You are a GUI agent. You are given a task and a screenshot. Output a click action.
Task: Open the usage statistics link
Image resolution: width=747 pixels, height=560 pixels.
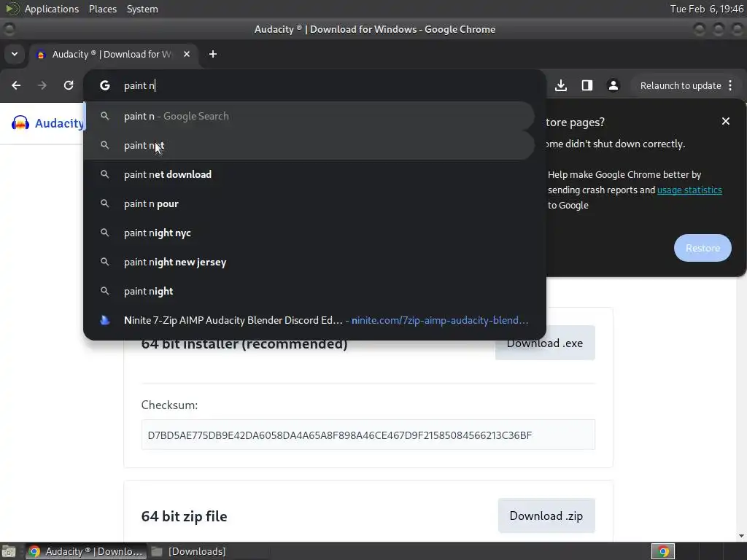[x=689, y=190]
